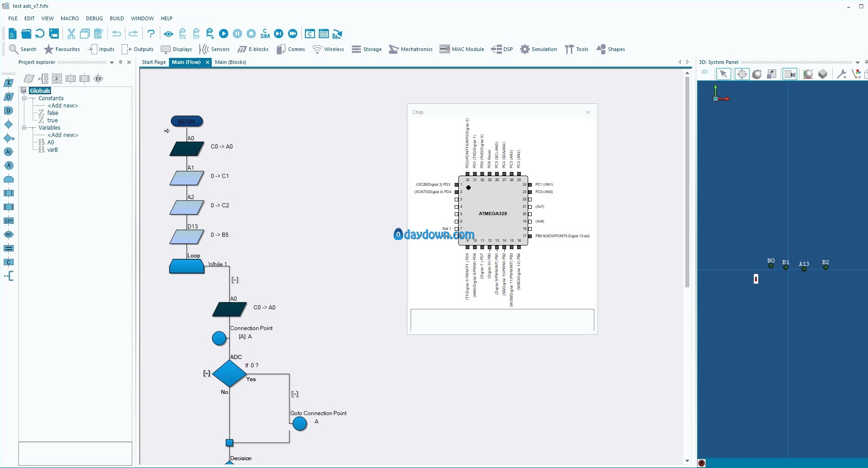Open the BUILD menu

coord(117,18)
